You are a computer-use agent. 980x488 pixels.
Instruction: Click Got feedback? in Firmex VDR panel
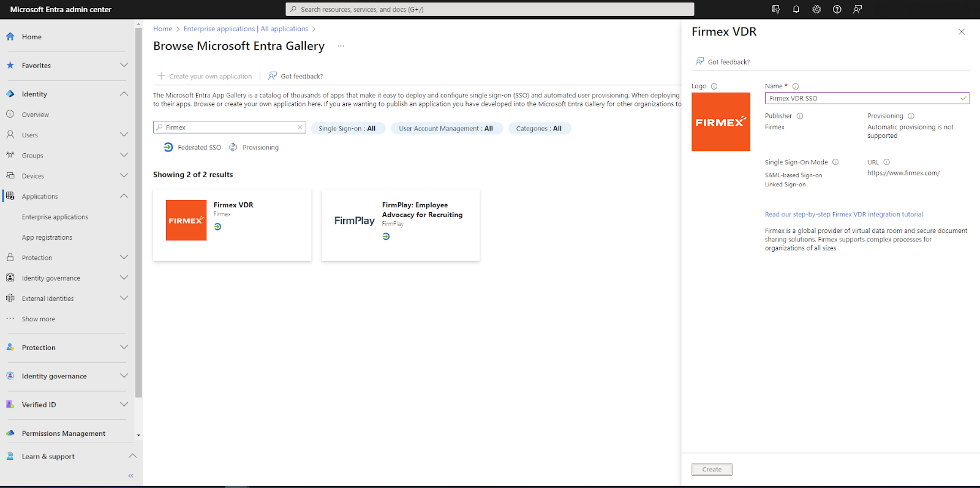tap(723, 62)
